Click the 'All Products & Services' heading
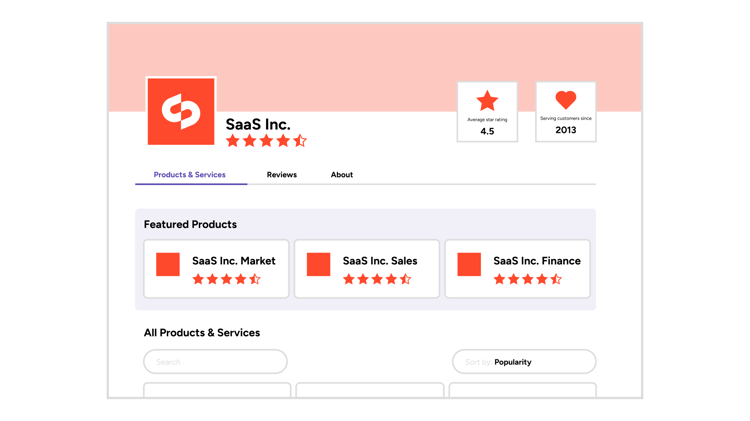This screenshot has height=421, width=750. 202,332
